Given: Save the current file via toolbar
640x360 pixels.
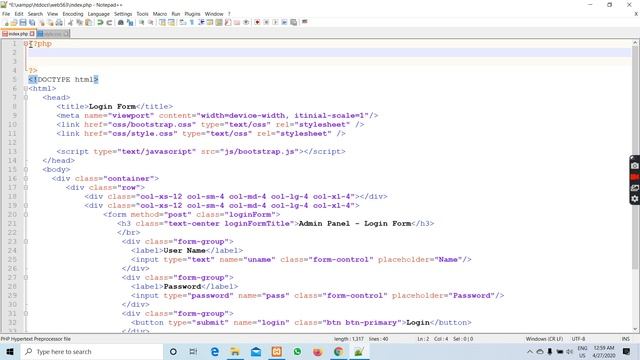Looking at the screenshot, I should [23, 22].
